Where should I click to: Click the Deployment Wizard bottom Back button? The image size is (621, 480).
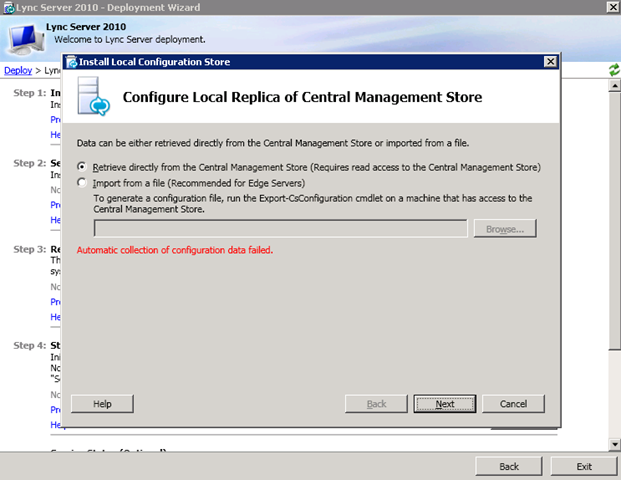pos(509,467)
